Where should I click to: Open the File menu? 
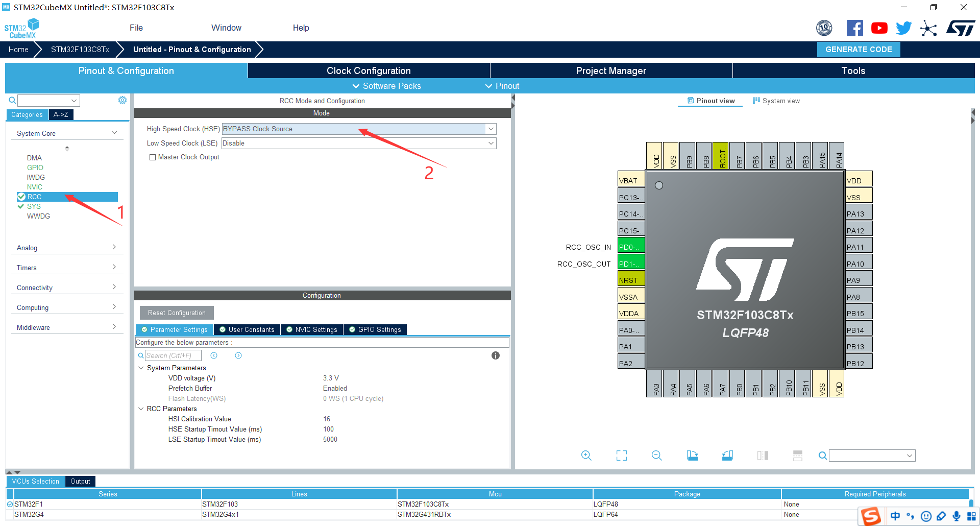pos(136,28)
